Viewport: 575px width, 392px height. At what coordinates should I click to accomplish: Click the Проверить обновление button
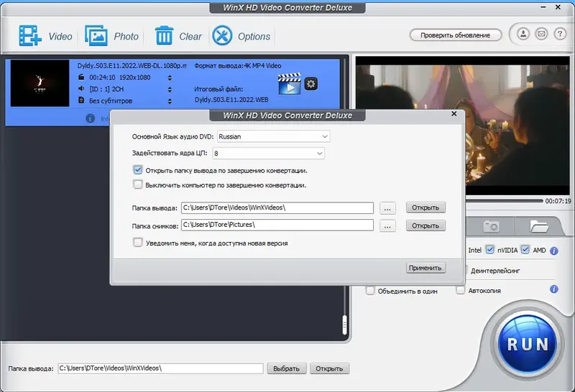click(x=456, y=35)
